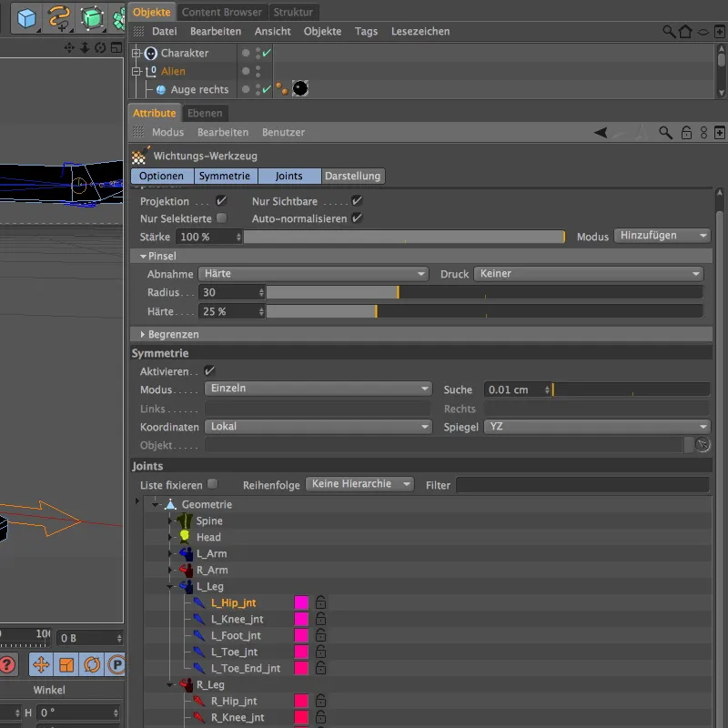This screenshot has height=728, width=728.
Task: Click the lock icon of L_Knee_jnt
Action: [x=320, y=619]
